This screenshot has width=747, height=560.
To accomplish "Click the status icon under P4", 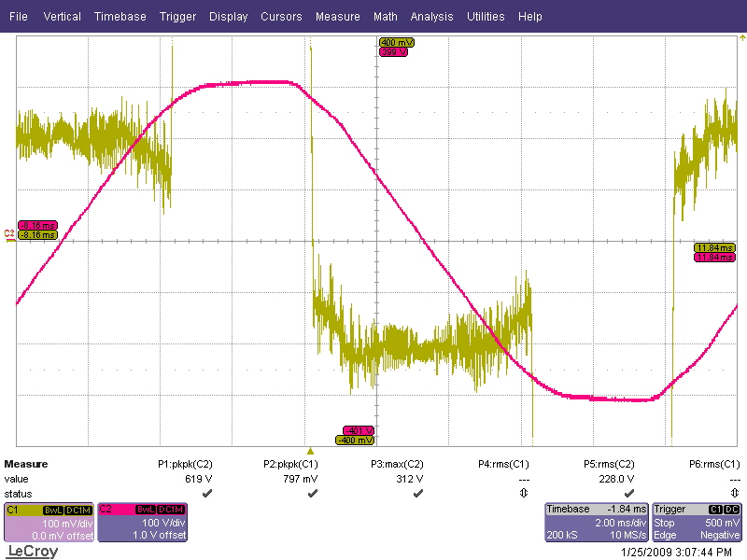I will [522, 493].
